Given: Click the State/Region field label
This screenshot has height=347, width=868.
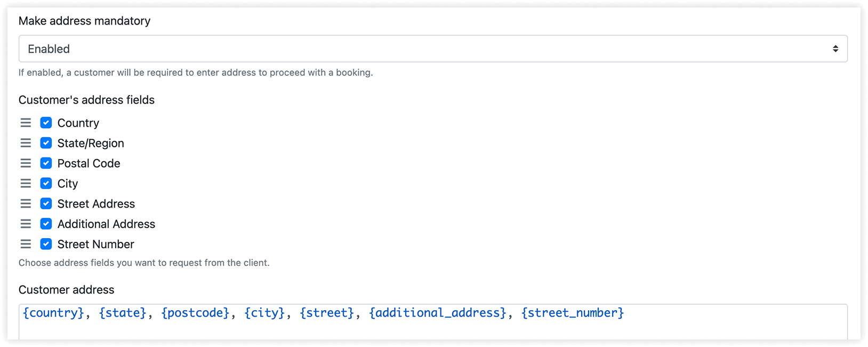Looking at the screenshot, I should click(x=91, y=143).
